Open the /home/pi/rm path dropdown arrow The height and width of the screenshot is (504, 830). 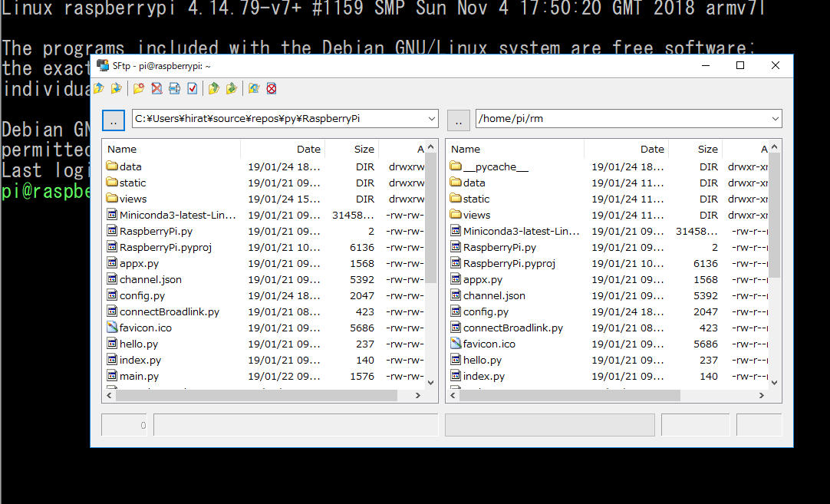pyautogui.click(x=776, y=119)
